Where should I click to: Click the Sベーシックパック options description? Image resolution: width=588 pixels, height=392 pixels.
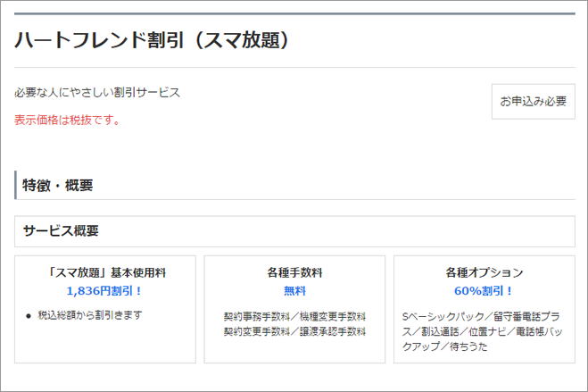tap(482, 331)
